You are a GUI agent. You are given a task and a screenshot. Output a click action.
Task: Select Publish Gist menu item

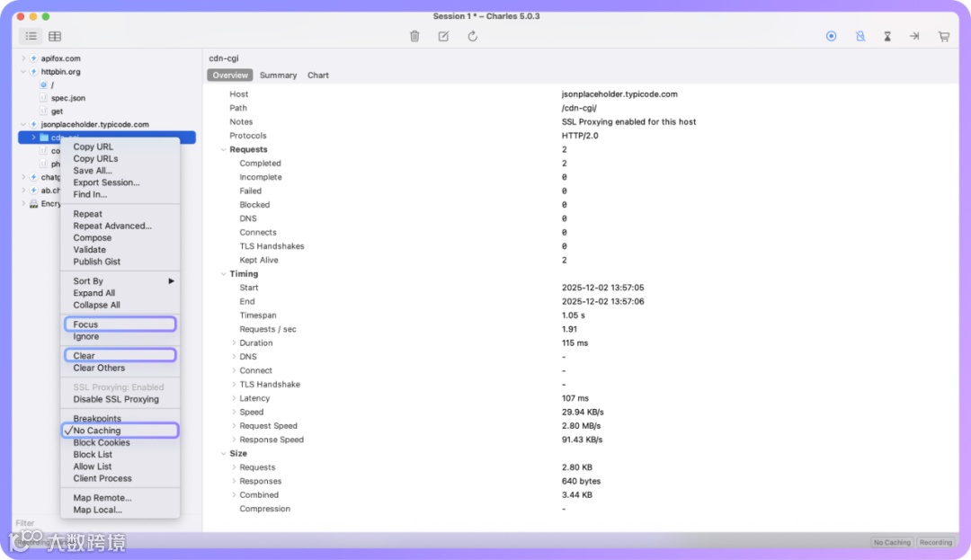120,262
